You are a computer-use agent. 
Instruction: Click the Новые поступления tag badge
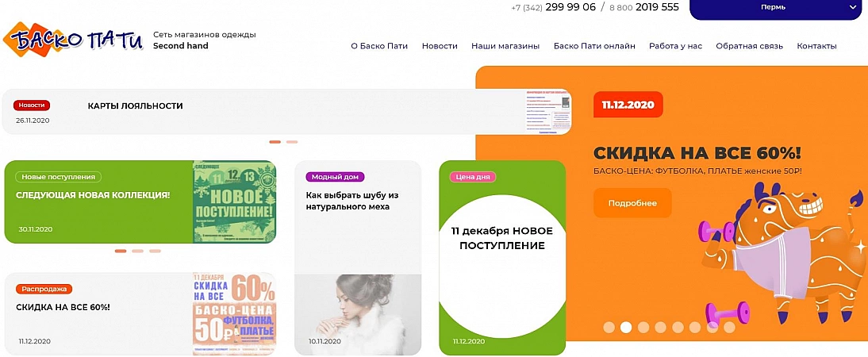point(58,177)
